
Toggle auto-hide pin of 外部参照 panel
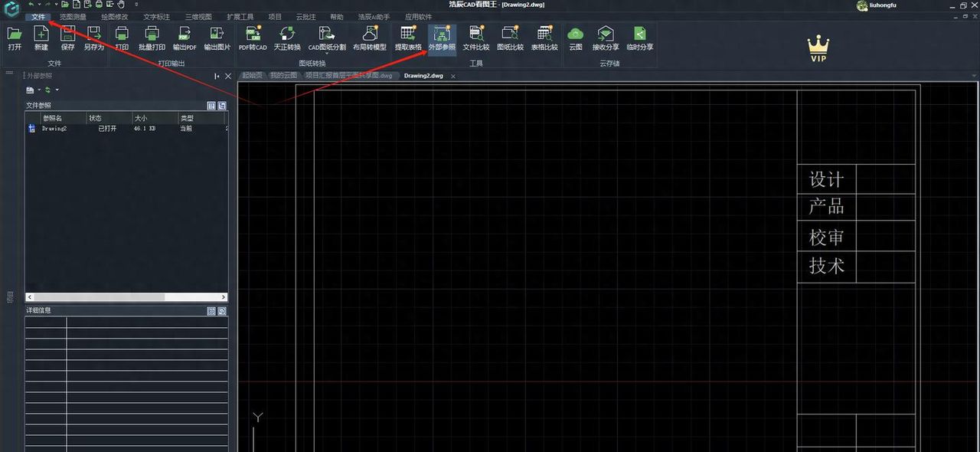(217, 76)
